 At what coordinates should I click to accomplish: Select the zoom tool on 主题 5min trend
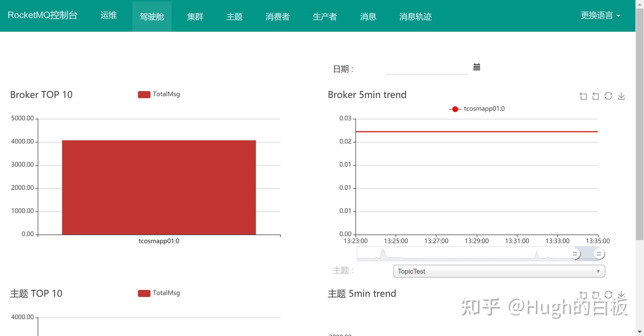(584, 294)
